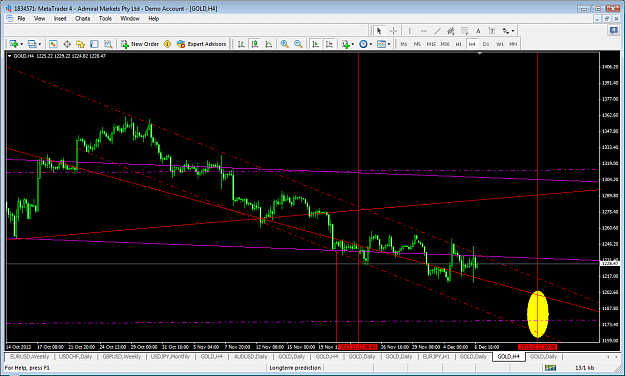The height and width of the screenshot is (376, 625).
Task: Open the Help menu
Action: [153, 18]
